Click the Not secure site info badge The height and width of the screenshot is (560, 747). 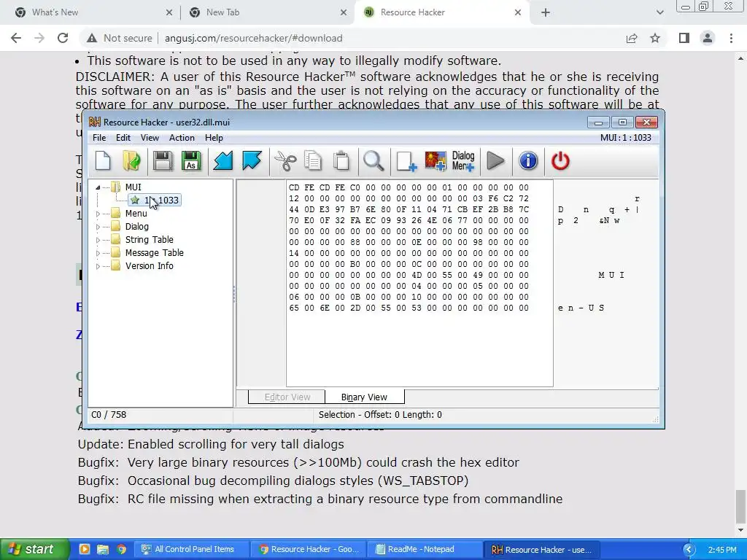pos(120,38)
